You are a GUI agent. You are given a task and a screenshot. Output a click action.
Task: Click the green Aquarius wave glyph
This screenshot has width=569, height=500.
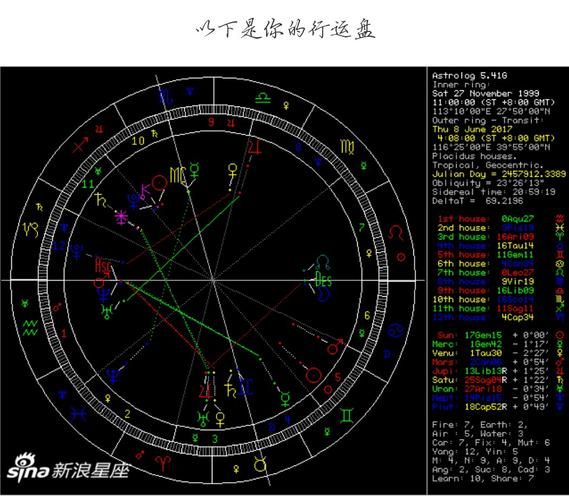coord(30,327)
